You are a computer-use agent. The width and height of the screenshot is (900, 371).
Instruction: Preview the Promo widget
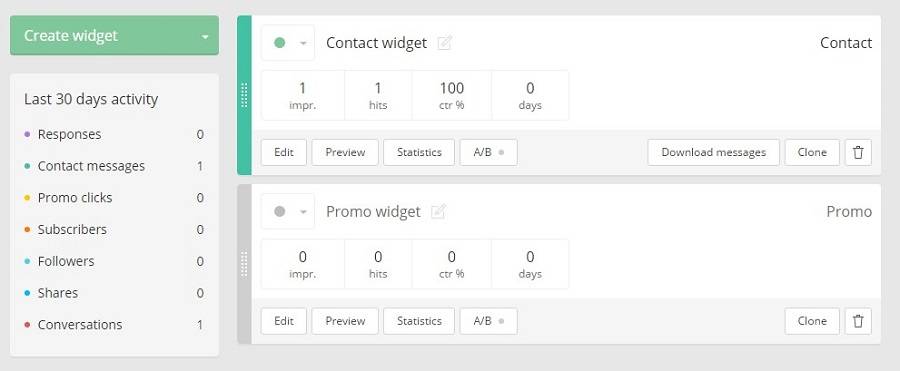(x=345, y=321)
